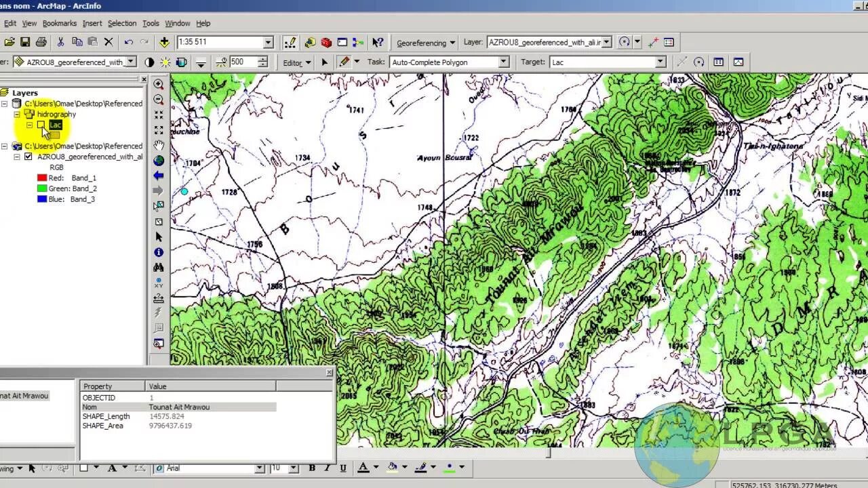This screenshot has height=488, width=868.
Task: Close the attributes panel with its X
Action: (x=330, y=373)
